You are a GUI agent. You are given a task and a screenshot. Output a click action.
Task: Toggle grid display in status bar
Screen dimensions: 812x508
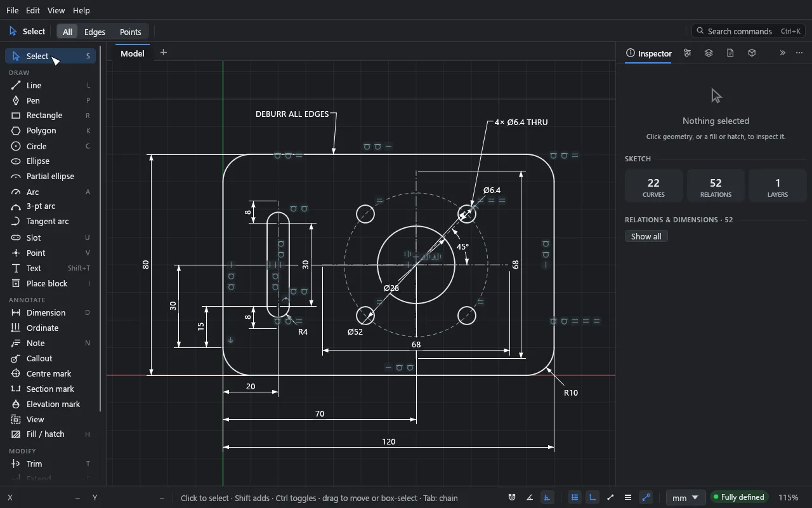click(575, 498)
